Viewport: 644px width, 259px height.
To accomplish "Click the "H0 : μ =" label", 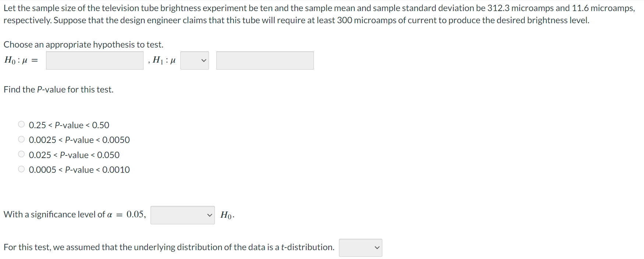I will pos(21,60).
